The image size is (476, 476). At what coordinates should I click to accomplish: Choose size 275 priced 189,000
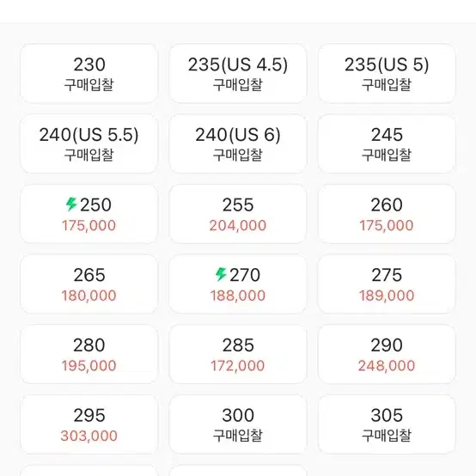click(387, 284)
